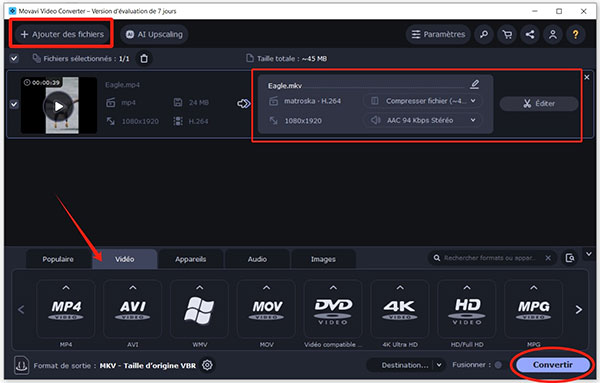The height and width of the screenshot is (383, 600).
Task: Click the share icon
Action: [x=530, y=34]
